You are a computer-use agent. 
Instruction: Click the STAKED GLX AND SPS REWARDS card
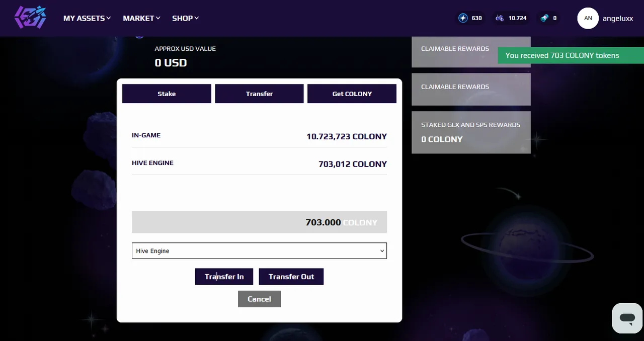(471, 132)
